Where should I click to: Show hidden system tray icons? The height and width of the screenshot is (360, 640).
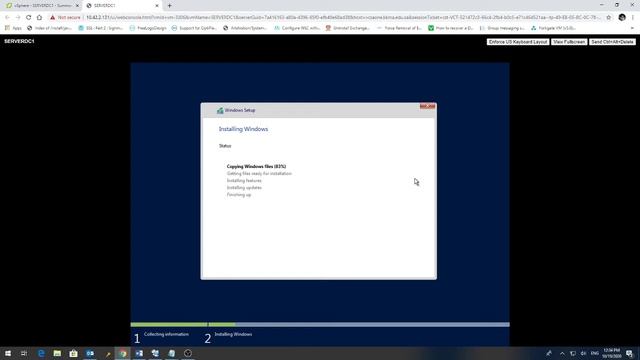pyautogui.click(x=562, y=353)
